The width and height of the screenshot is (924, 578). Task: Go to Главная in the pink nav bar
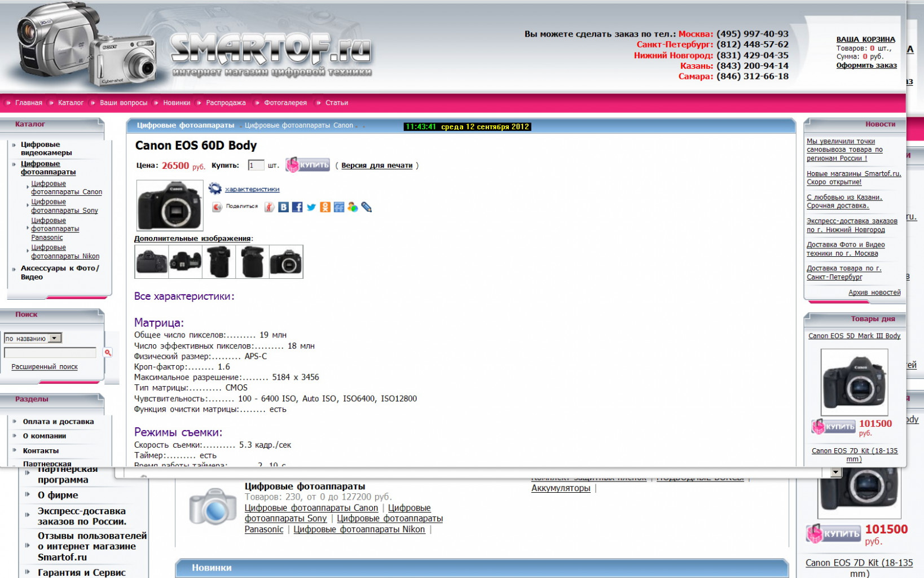click(x=29, y=103)
